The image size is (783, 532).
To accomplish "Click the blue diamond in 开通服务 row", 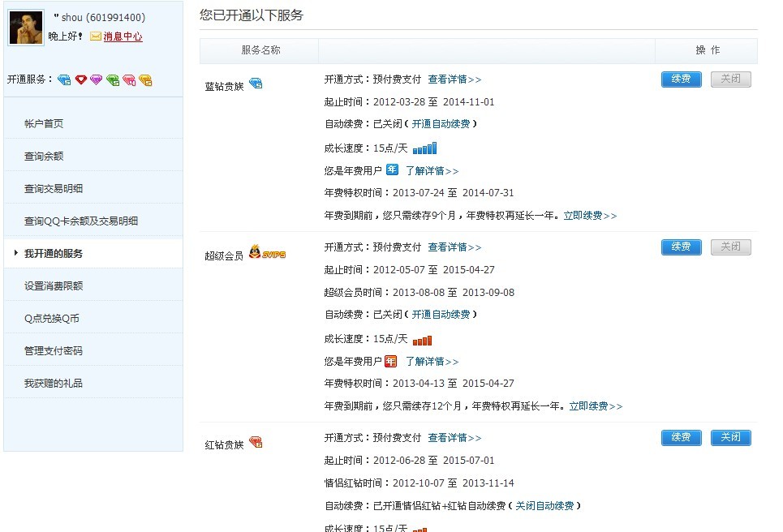I will 64,79.
